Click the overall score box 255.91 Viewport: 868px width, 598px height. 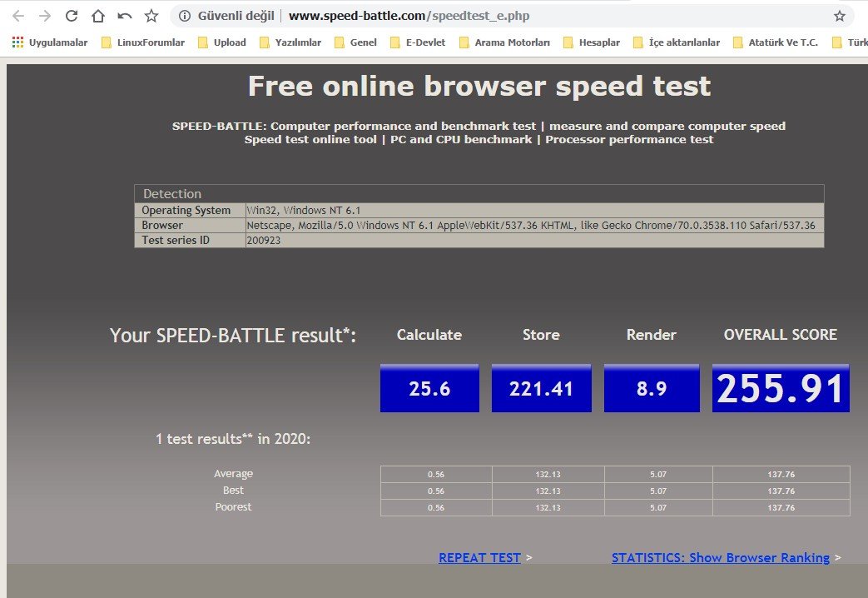coord(781,388)
